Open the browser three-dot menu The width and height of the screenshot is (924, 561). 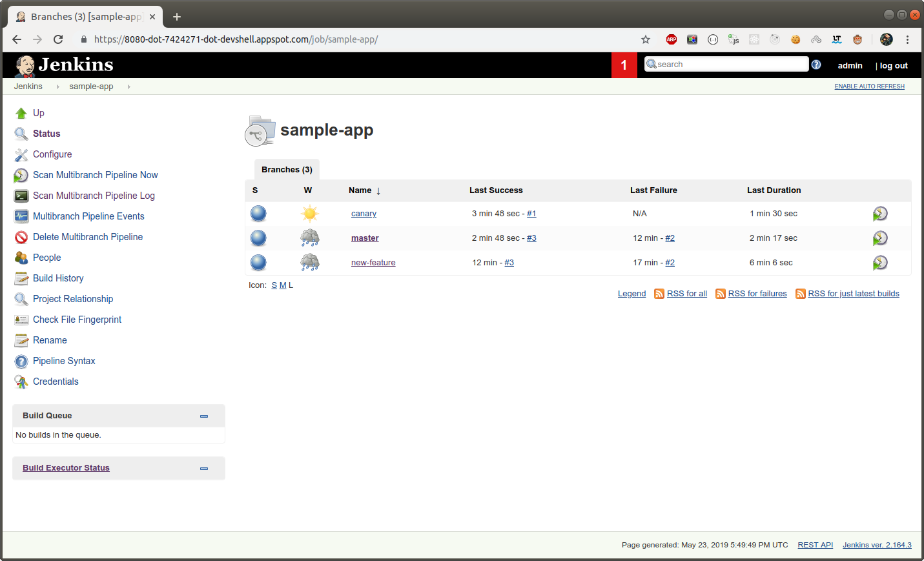pyautogui.click(x=907, y=39)
